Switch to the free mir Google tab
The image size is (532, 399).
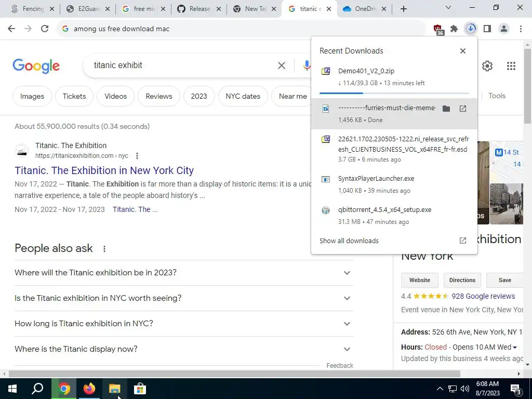coord(143,9)
